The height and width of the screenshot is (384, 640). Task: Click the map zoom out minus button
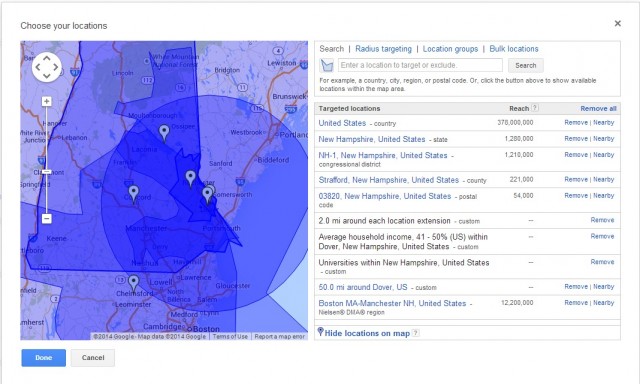tap(47, 219)
